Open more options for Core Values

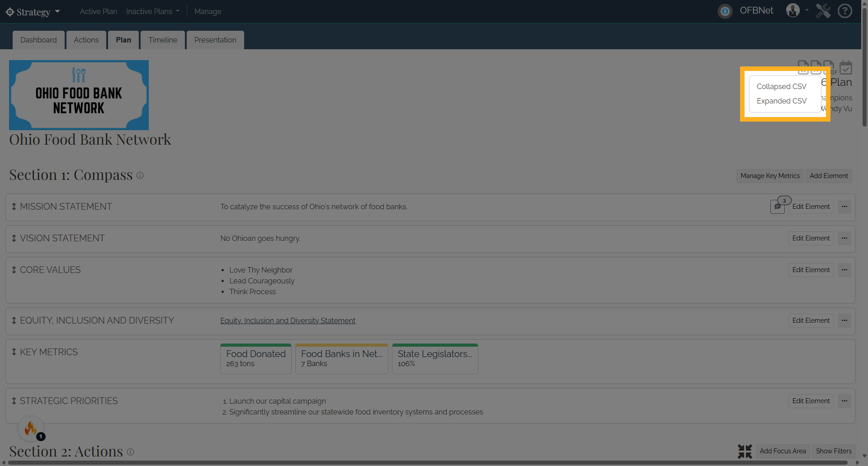[x=844, y=270]
